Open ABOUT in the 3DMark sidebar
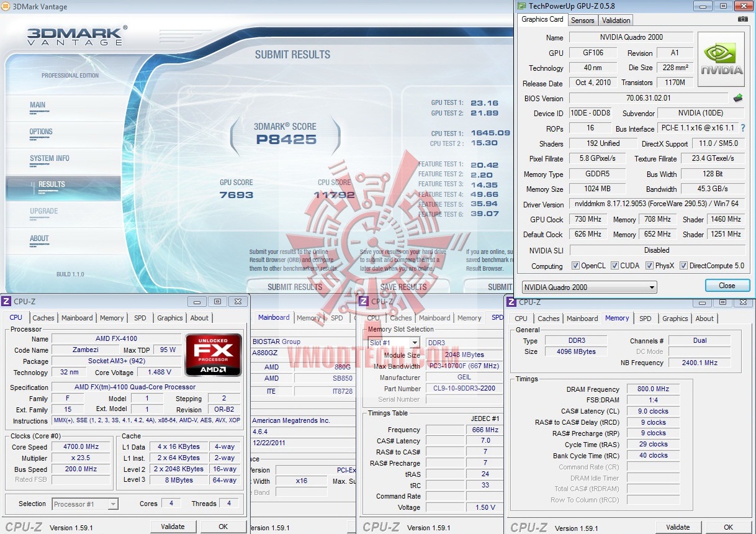The image size is (756, 534). [39, 238]
